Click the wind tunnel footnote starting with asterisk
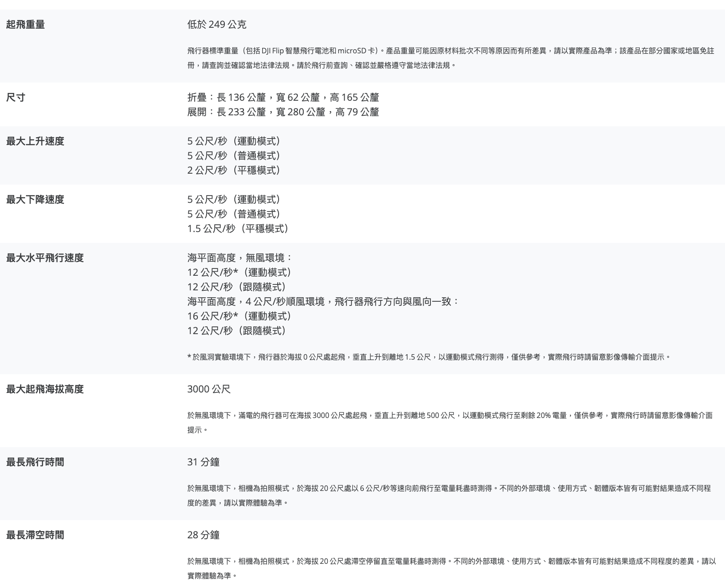Viewport: 725px width, 588px height. (429, 357)
